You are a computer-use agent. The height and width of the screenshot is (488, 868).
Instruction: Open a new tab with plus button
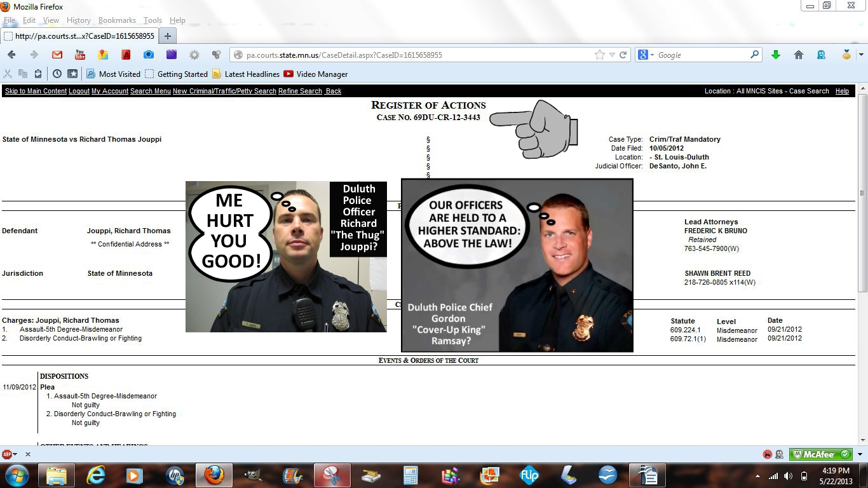(x=167, y=36)
